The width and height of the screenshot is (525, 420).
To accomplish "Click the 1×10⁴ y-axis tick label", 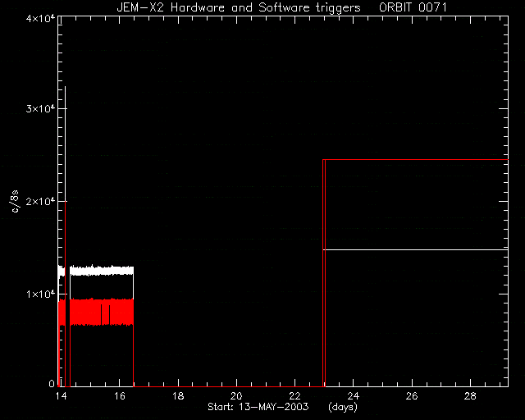I will (40, 294).
